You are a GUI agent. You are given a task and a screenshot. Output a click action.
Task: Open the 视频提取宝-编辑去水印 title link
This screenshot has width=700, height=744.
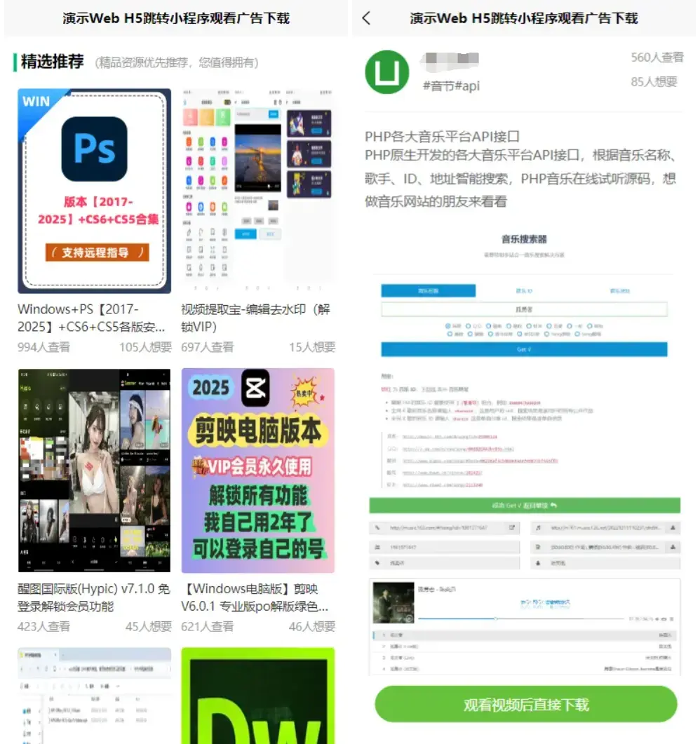coord(255,318)
